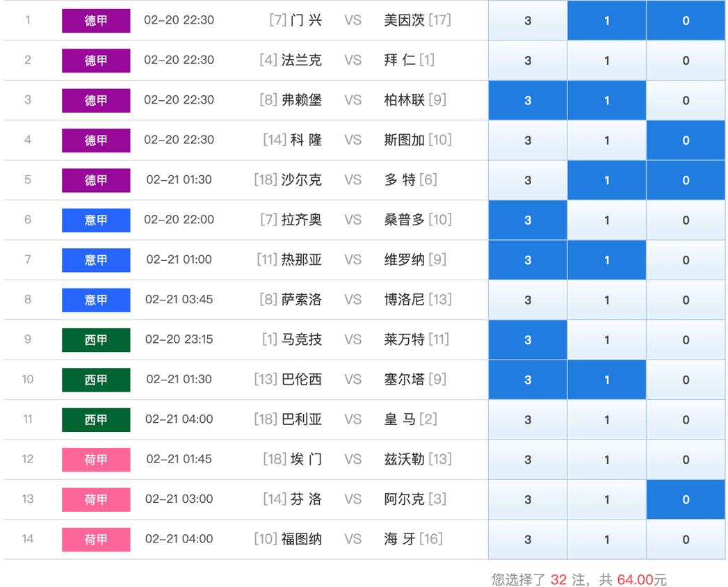Toggle win (3) for 热那亚 vs 维罗纳

(528, 260)
